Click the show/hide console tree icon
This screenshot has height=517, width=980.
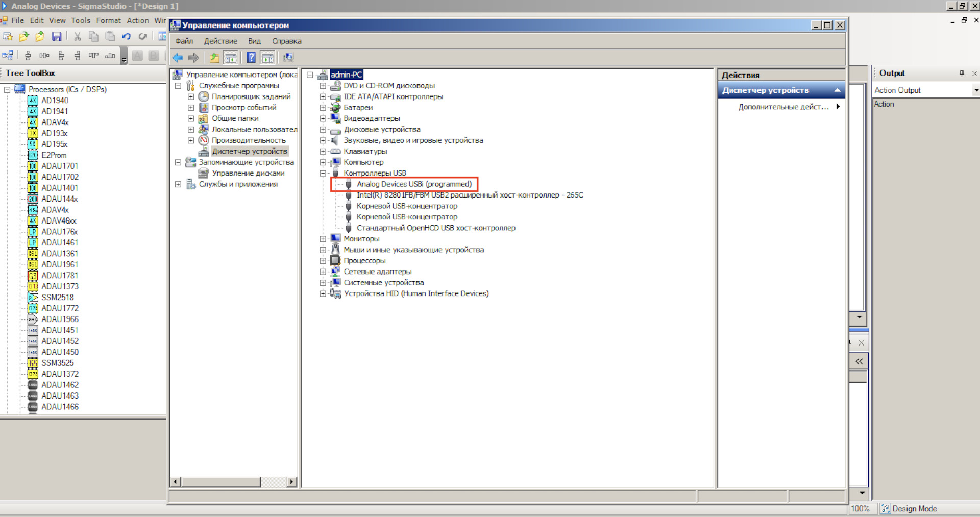click(x=231, y=58)
